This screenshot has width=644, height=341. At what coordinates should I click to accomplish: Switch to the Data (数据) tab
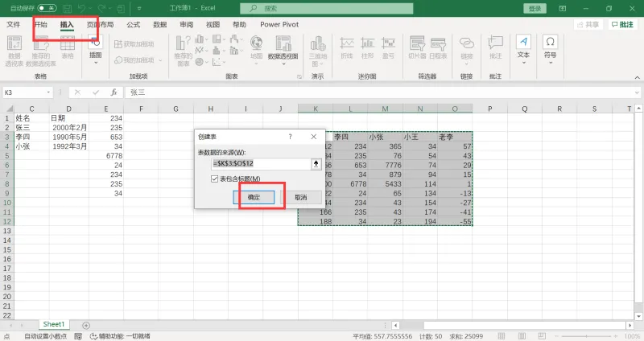coord(159,25)
